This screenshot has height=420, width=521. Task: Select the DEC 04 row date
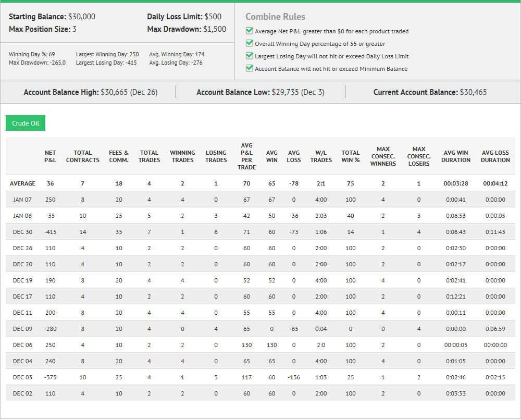tap(22, 361)
